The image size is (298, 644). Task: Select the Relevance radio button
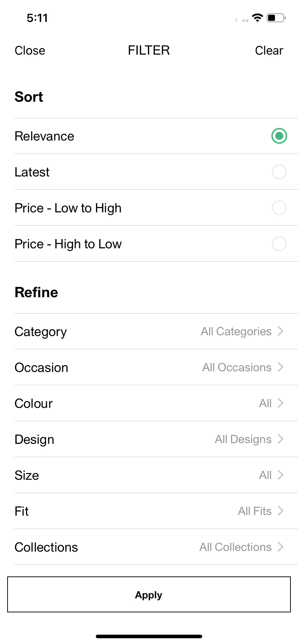pyautogui.click(x=279, y=136)
